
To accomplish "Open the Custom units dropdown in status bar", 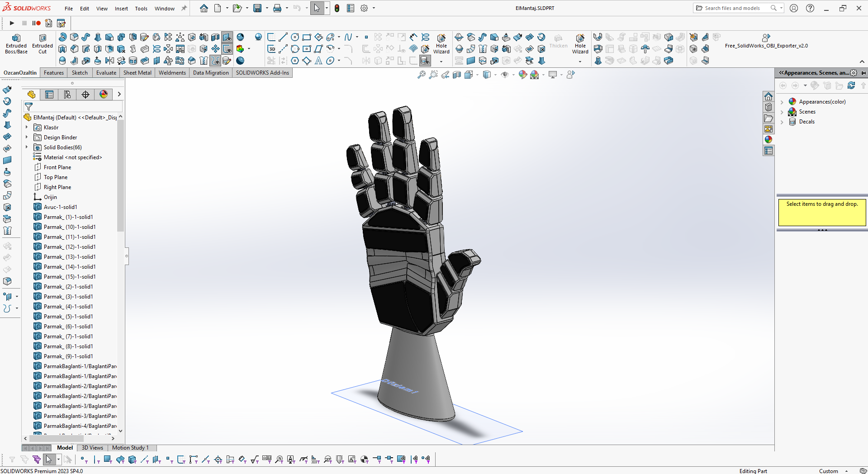I will click(846, 471).
